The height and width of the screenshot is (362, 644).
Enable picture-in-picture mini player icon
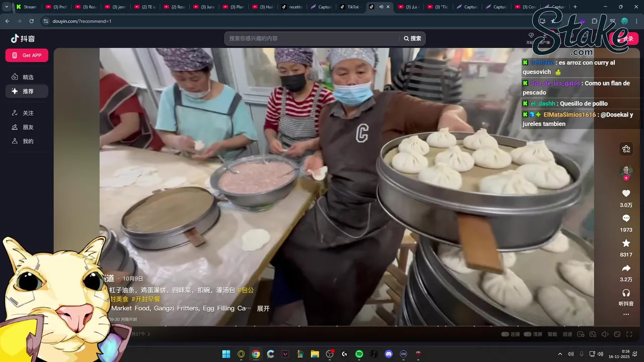593,334
